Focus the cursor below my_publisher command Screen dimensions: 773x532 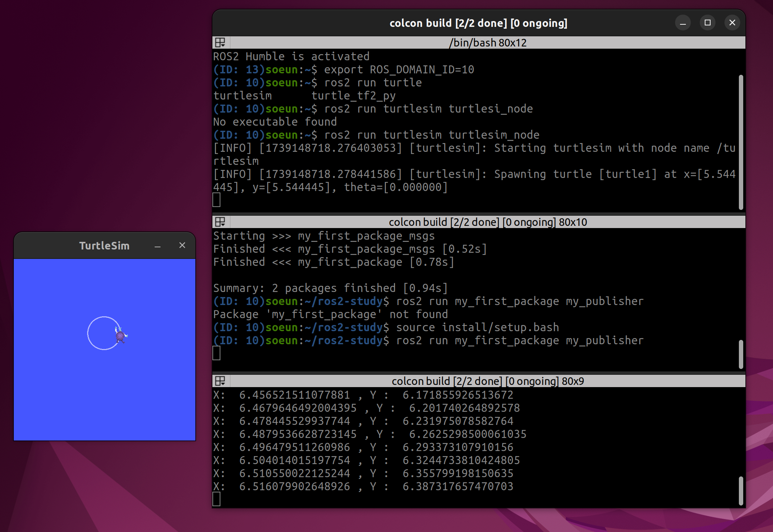click(x=216, y=353)
